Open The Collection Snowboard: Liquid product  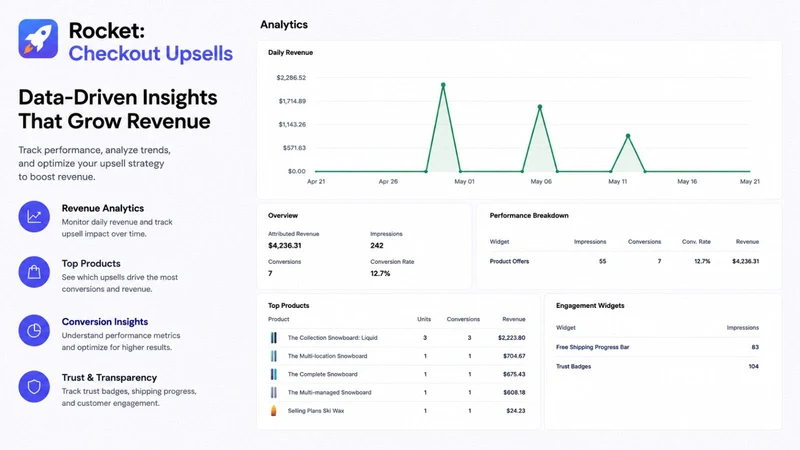(x=333, y=338)
